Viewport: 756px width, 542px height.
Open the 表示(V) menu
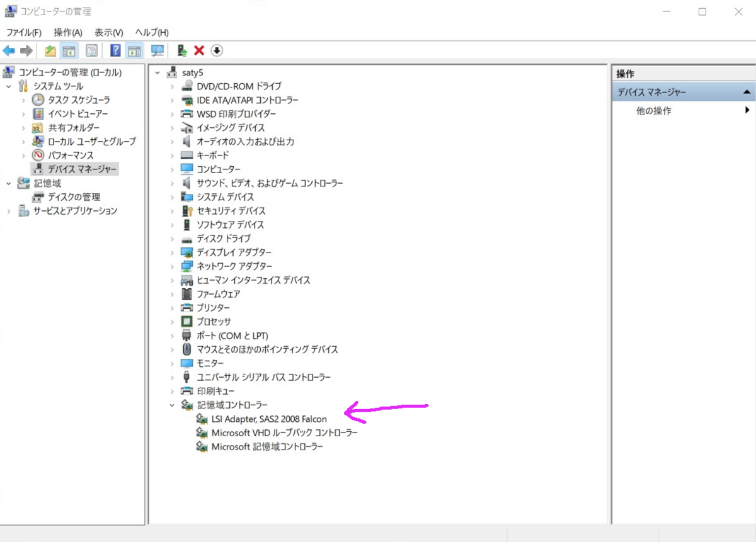(109, 32)
